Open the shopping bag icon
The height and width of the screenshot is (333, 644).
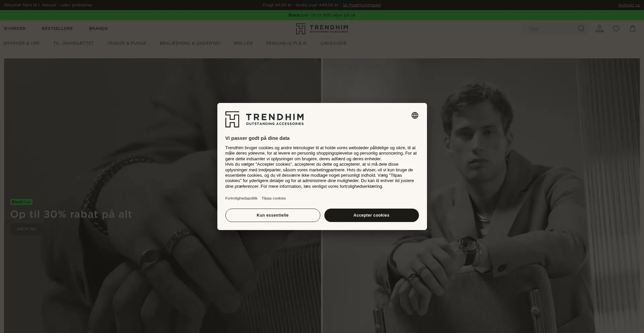[x=633, y=29]
